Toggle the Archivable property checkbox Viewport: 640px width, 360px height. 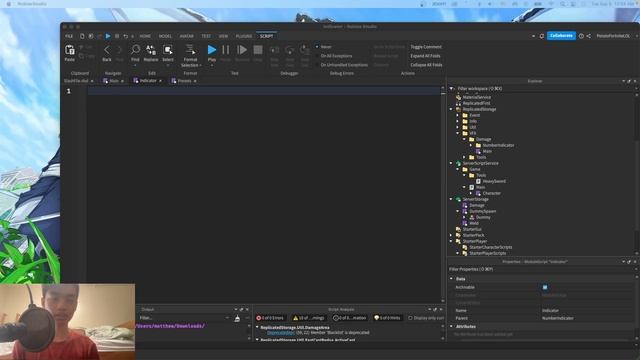[545, 287]
